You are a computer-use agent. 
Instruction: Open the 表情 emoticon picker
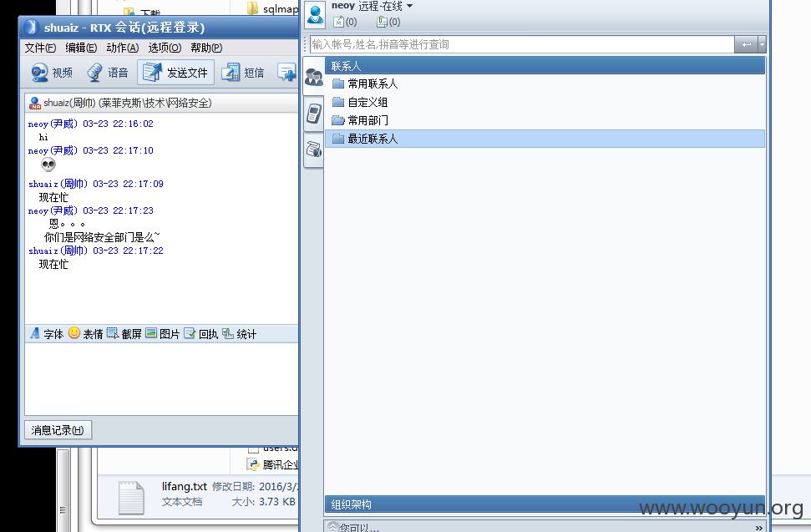coord(86,334)
